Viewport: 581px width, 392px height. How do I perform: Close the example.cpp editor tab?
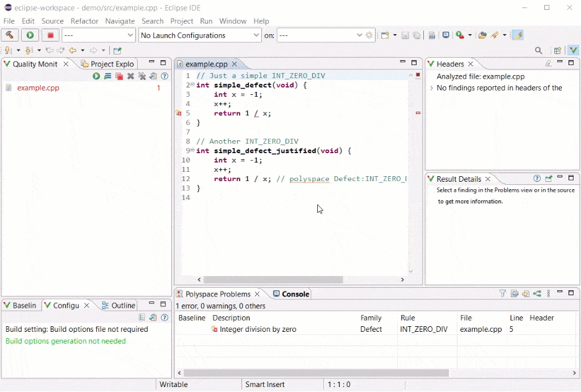[235, 64]
